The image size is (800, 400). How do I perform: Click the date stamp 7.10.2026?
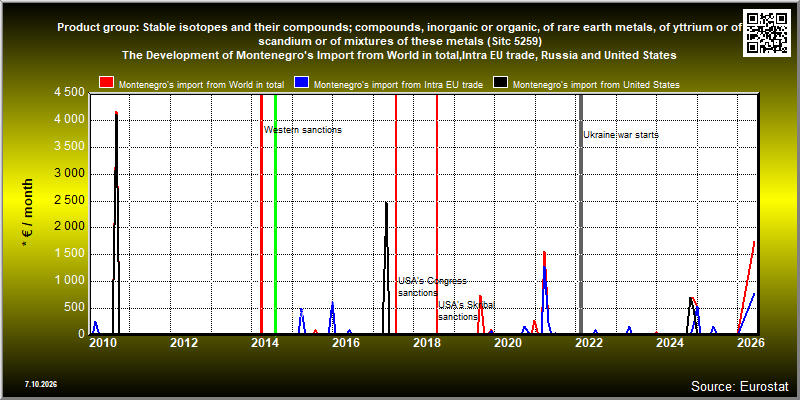(40, 384)
